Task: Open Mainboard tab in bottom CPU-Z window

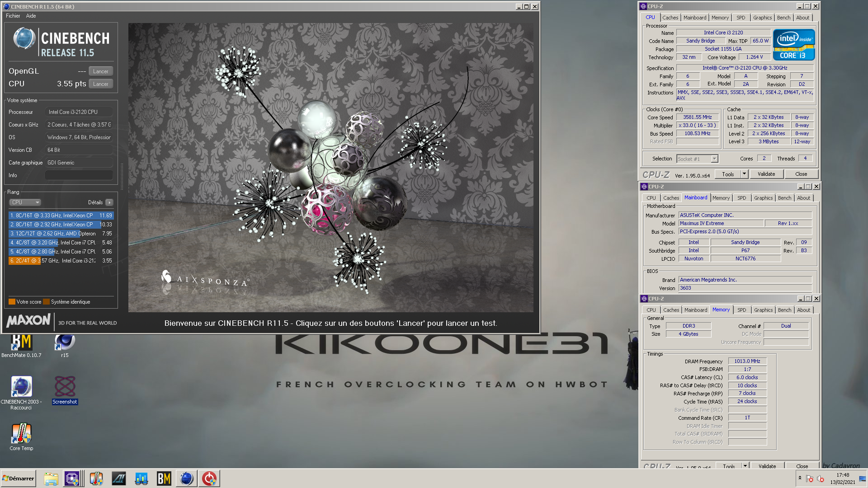Action: 695,310
